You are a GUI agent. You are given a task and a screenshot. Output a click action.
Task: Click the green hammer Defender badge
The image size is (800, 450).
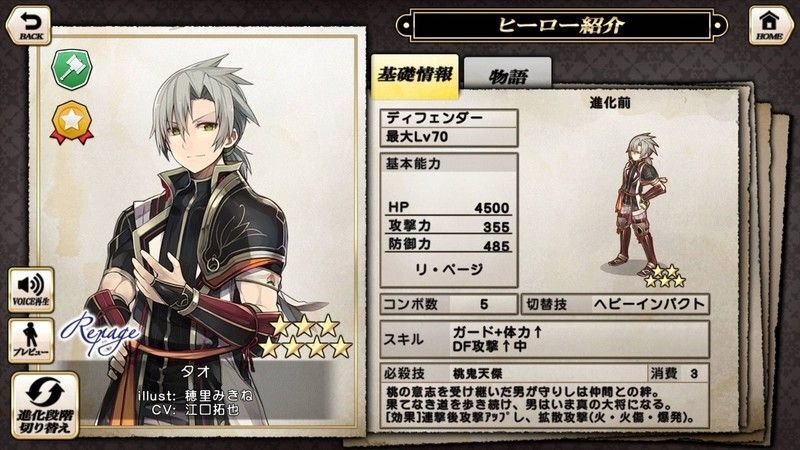72,69
